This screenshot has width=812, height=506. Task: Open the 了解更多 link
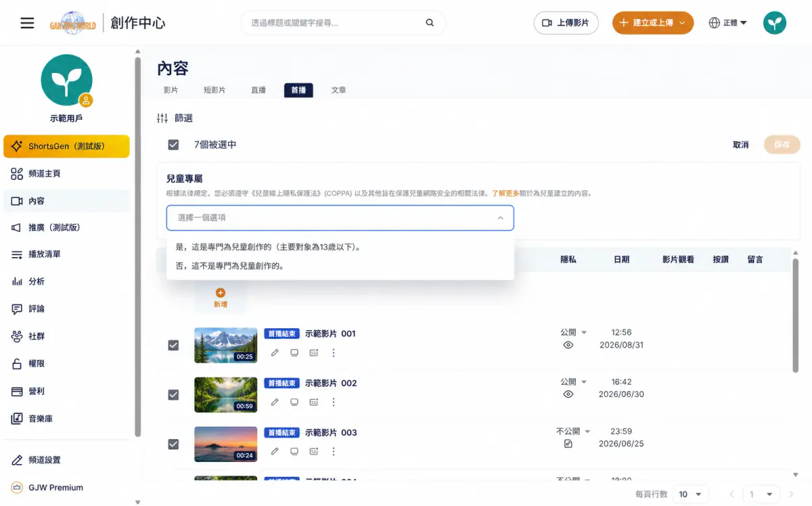point(505,193)
